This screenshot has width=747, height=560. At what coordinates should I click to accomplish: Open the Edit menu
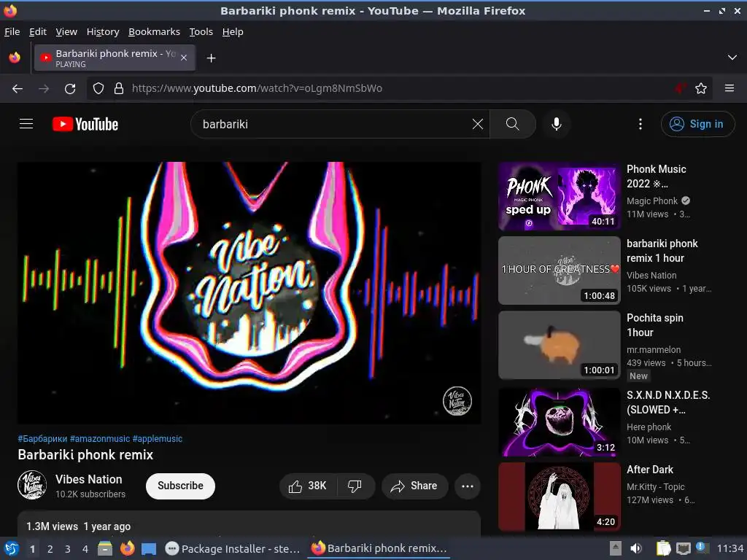38,32
